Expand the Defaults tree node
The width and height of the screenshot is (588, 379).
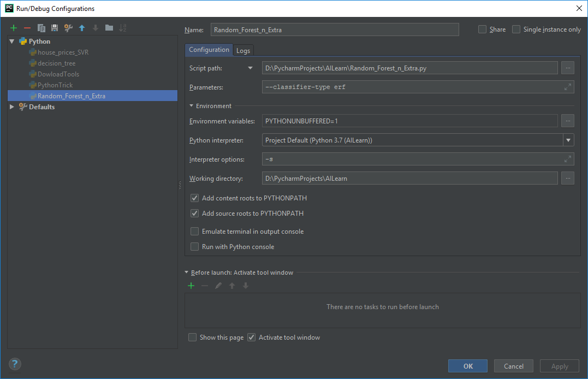point(12,107)
